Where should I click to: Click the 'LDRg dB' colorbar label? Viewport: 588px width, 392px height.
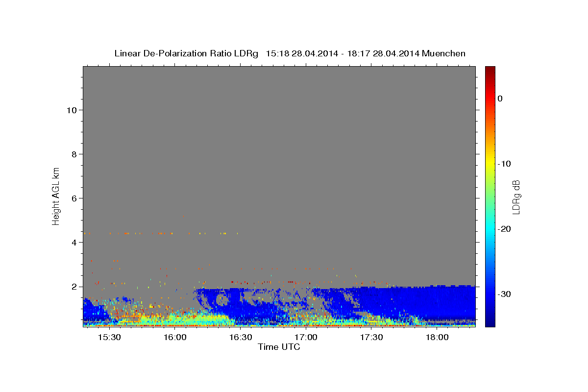click(x=515, y=196)
